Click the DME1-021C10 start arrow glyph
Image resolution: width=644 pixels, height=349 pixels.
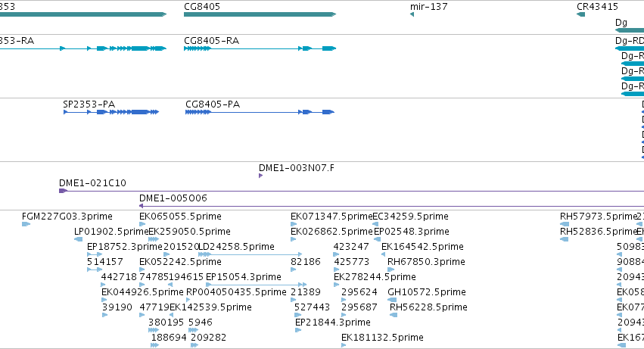(63, 191)
